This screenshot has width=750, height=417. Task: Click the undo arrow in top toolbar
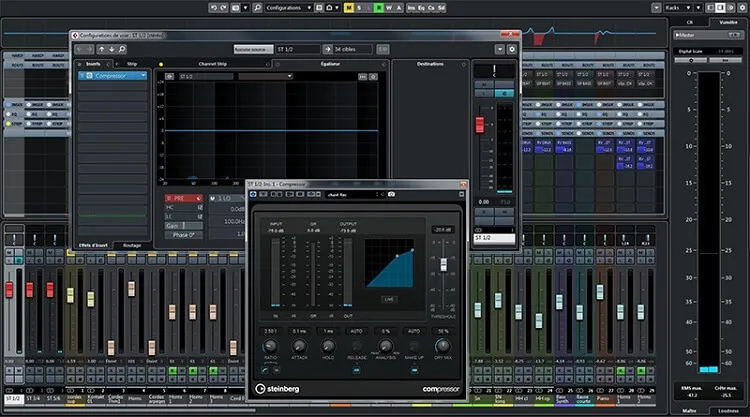215,7
